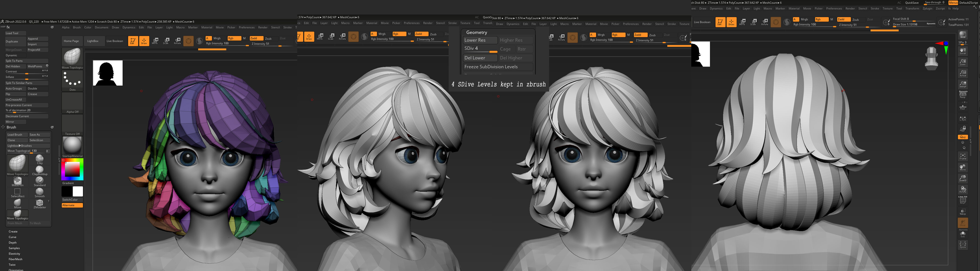Click the Frame icon on the right shelf
This screenshot has height=271, width=980.
point(962,156)
